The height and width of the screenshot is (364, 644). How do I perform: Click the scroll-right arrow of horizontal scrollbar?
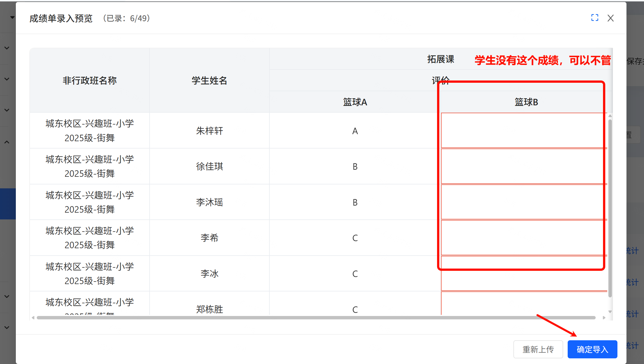604,318
